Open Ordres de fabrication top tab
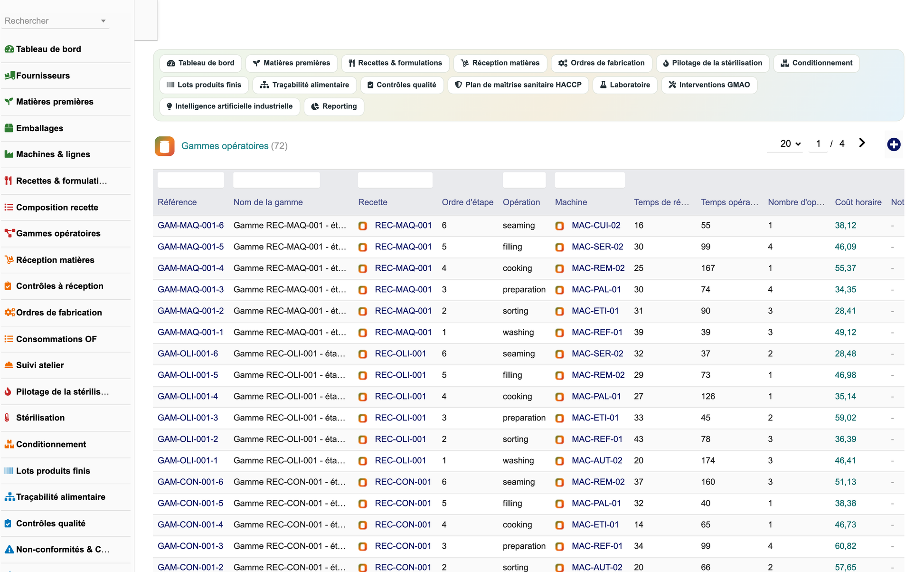The image size is (924, 572). click(x=602, y=63)
